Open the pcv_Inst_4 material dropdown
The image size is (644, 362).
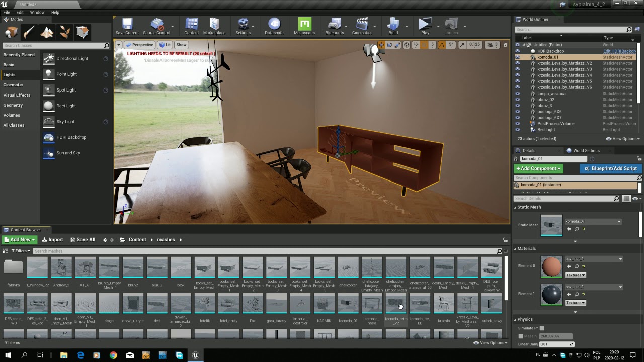pyautogui.click(x=594, y=259)
